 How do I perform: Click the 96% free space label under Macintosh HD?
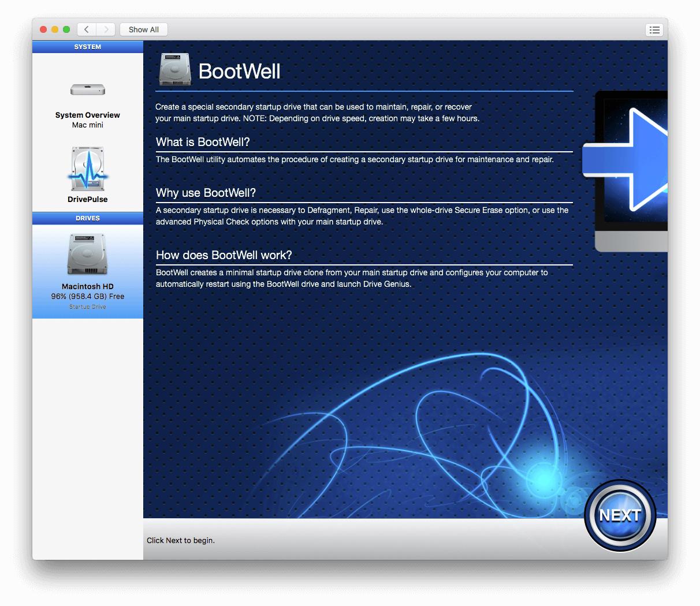[x=87, y=296]
